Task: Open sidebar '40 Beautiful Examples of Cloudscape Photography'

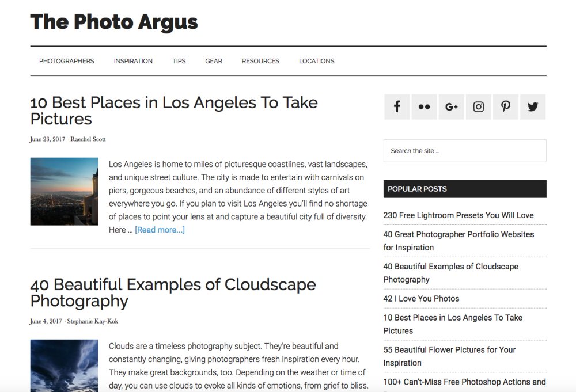Action: (451, 273)
